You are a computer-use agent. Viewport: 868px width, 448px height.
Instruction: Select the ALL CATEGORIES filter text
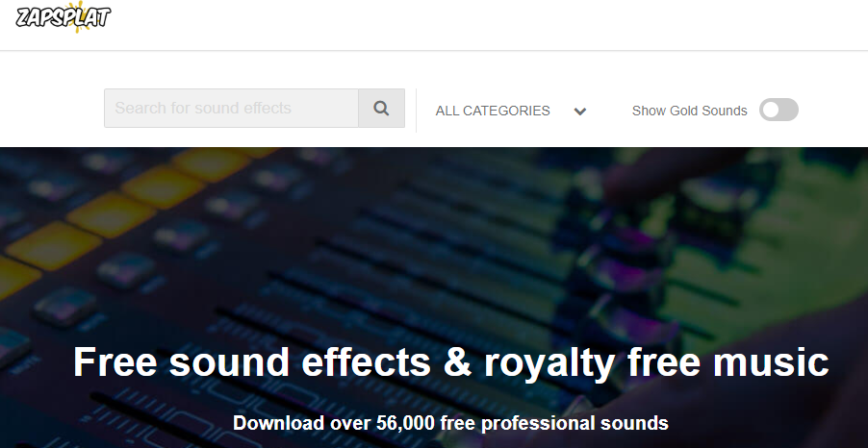(x=493, y=111)
